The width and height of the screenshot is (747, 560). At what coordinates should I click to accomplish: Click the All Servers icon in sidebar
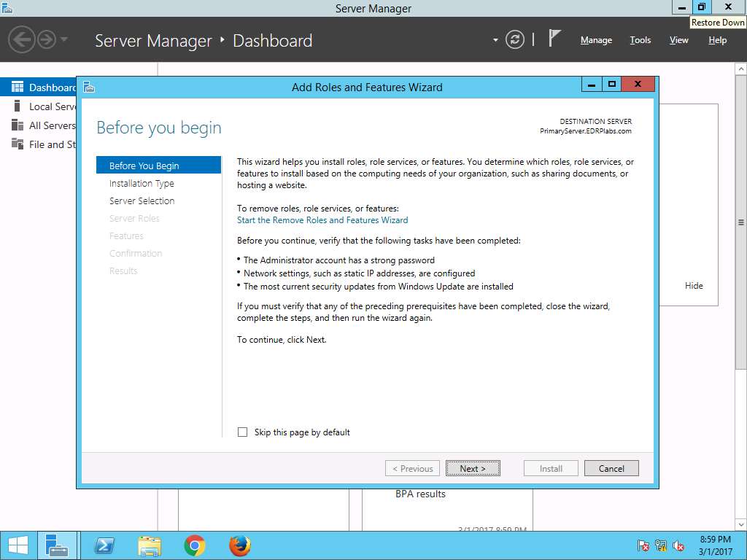click(18, 125)
